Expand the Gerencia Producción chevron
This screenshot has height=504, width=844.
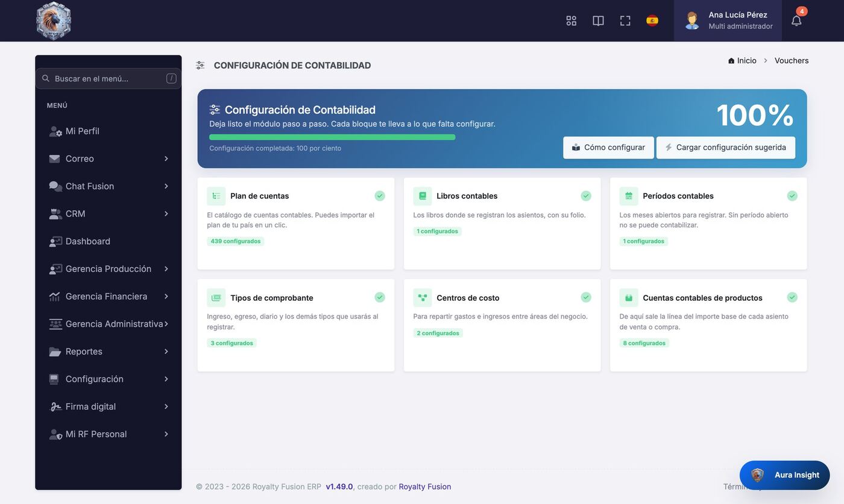[166, 269]
